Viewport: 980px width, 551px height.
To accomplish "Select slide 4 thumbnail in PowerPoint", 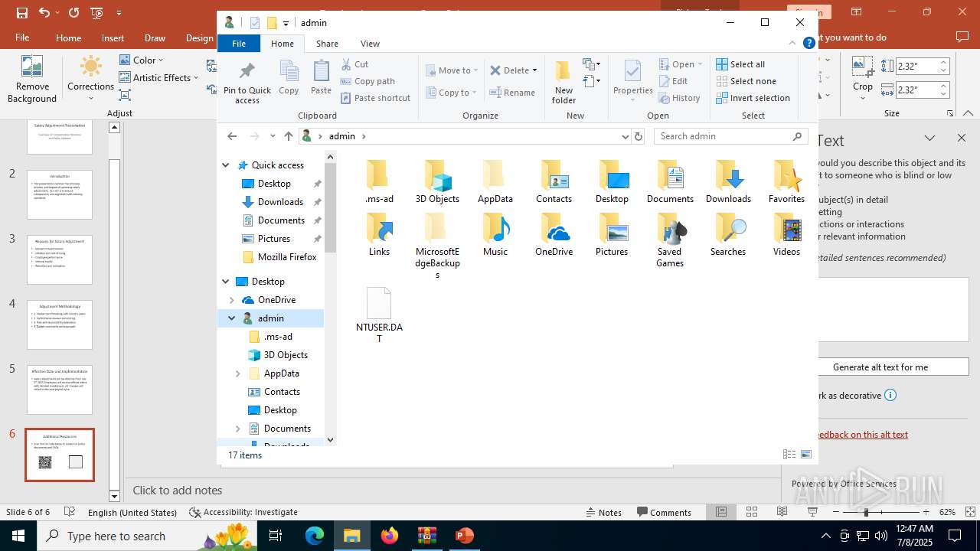I will point(60,324).
